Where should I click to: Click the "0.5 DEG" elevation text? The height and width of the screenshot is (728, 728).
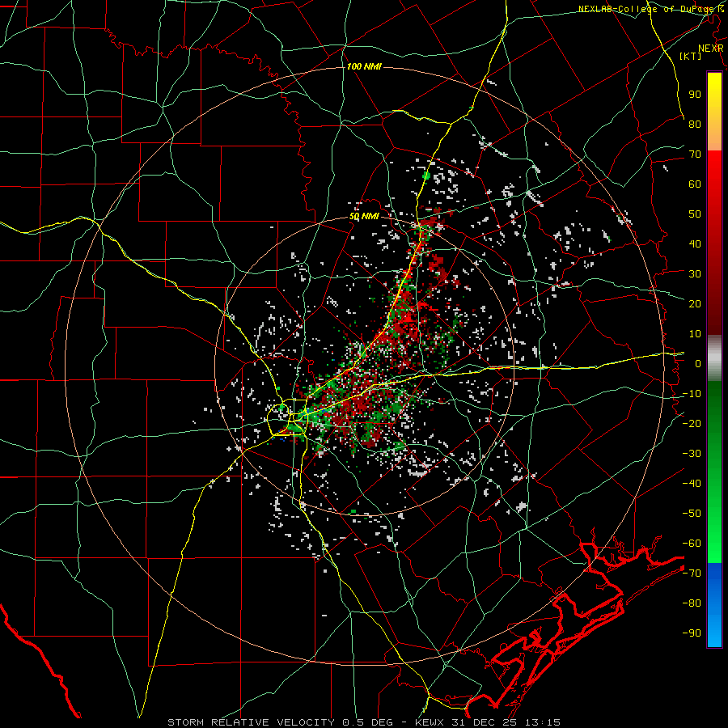coord(368,722)
